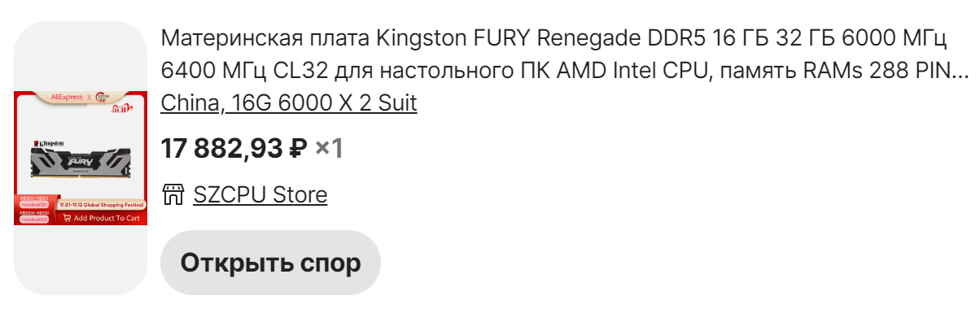Click the Открыть спор button
This screenshot has height=309, width=980.
pos(270,263)
